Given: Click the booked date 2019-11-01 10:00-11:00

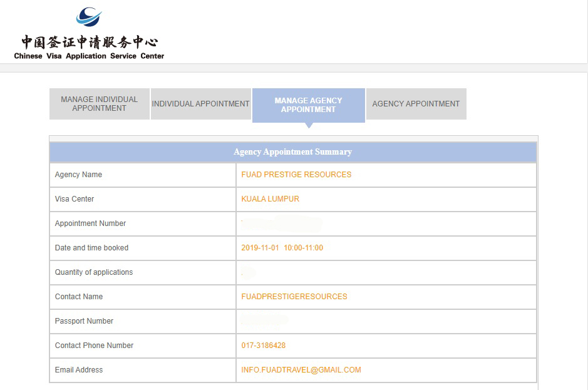Looking at the screenshot, I should pyautogui.click(x=282, y=248).
